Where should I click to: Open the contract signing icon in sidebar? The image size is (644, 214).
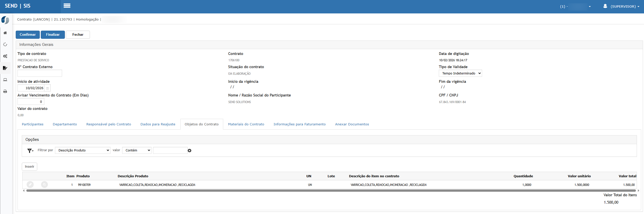(x=5, y=68)
